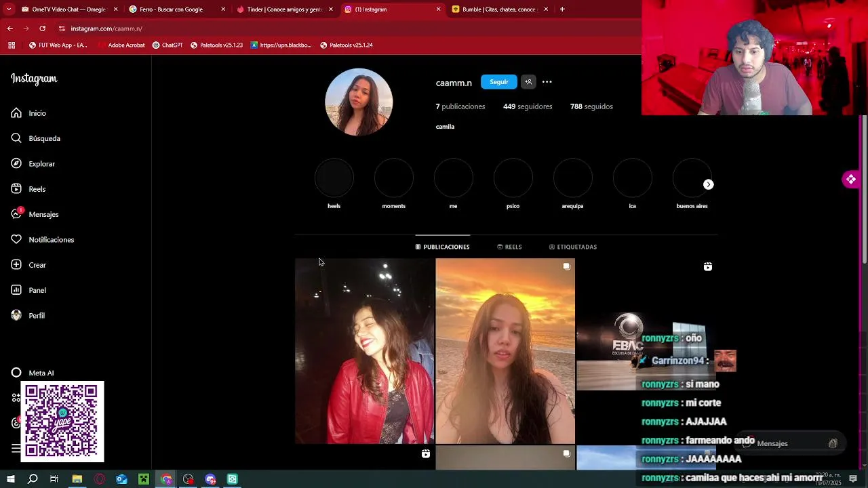Open Outlook from the taskbar
The height and width of the screenshot is (488, 868).
click(121, 479)
